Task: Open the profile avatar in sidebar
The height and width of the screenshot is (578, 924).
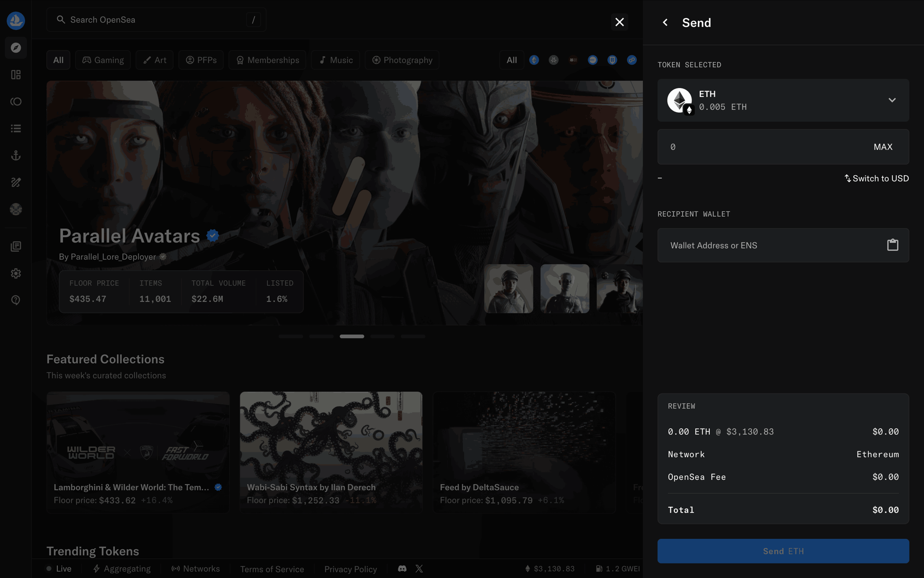Action: 16,210
